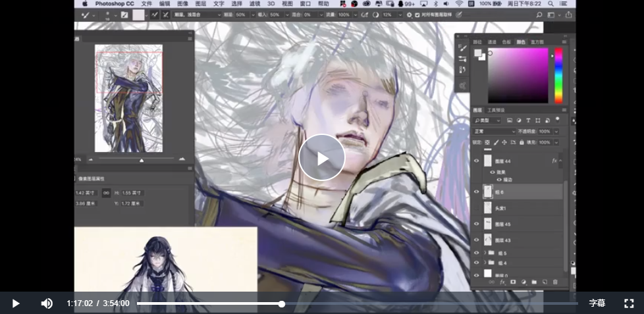Open the 滤镜 (Filter) menu
Screen dimensions: 644x314
coord(255,4)
